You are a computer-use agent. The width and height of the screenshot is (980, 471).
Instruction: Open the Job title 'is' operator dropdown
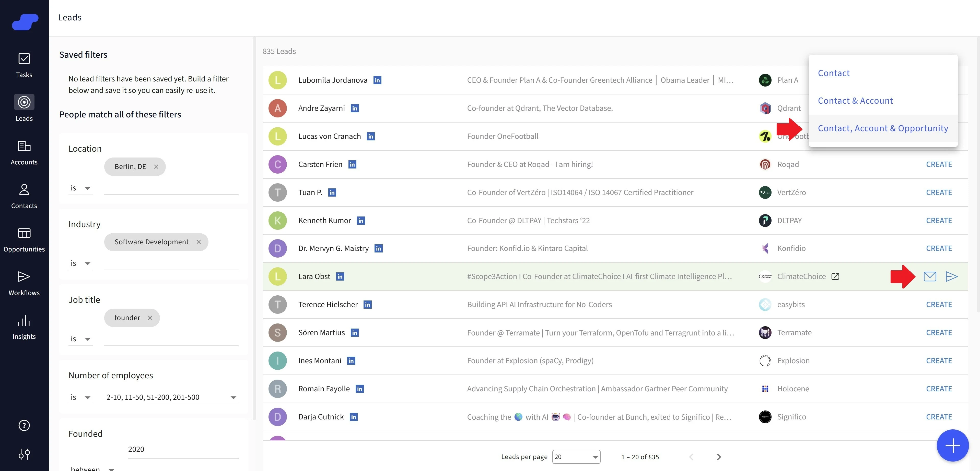point(81,339)
